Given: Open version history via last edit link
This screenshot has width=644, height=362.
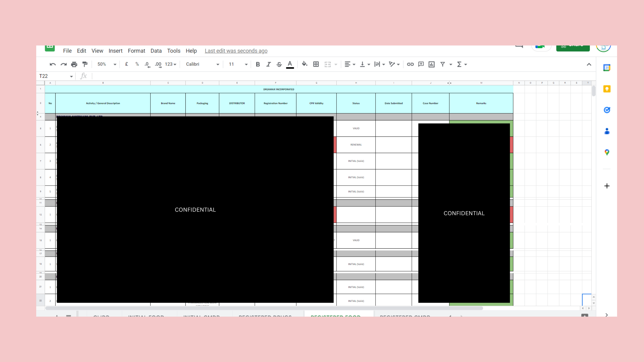Looking at the screenshot, I should [x=236, y=51].
